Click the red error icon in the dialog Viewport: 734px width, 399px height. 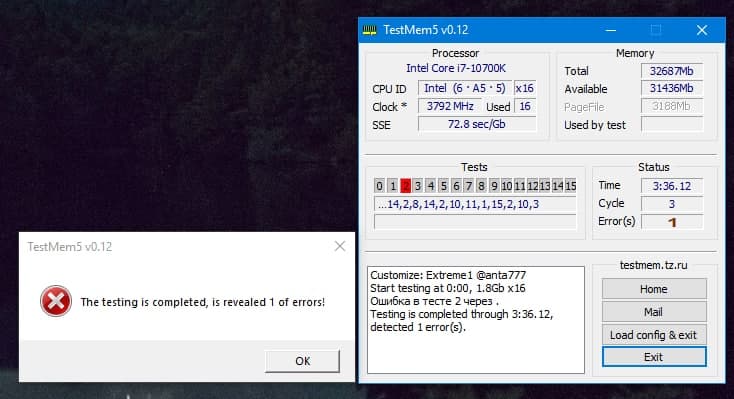(x=56, y=301)
